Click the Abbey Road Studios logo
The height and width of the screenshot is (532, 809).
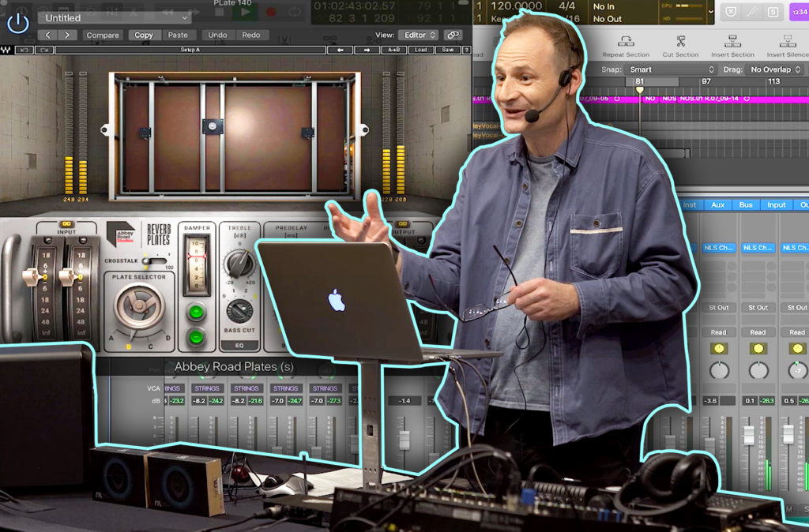121,234
